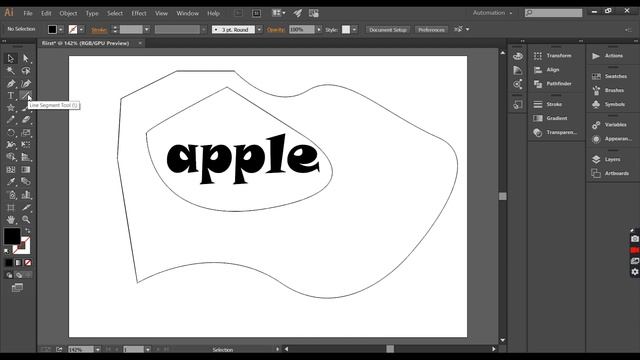Click the Stroke box in toolbox
This screenshot has width=640, height=360.
pyautogui.click(x=24, y=247)
